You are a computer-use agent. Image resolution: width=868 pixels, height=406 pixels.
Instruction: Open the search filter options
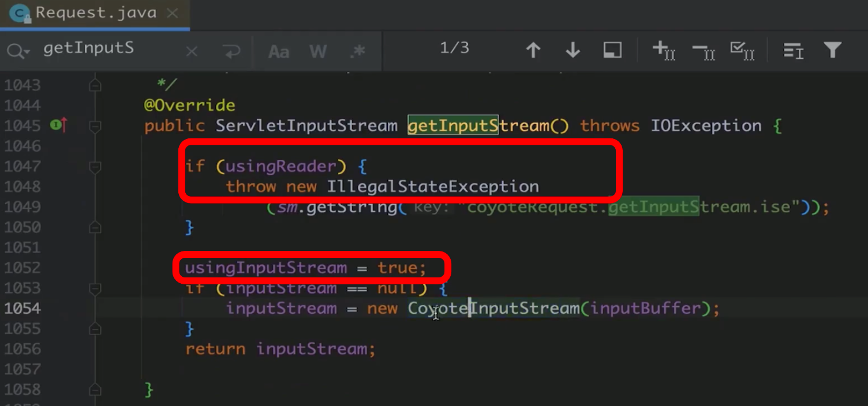tap(832, 51)
